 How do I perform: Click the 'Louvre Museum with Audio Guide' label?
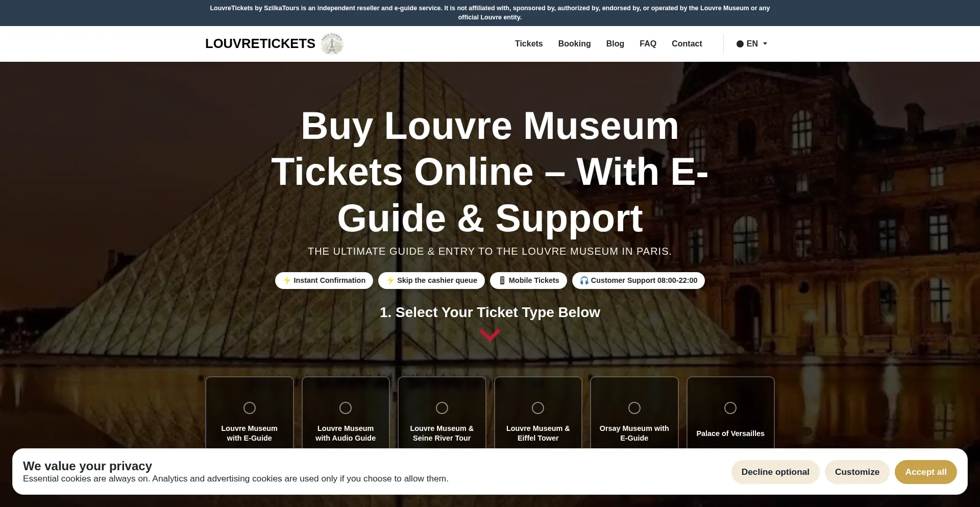click(346, 433)
